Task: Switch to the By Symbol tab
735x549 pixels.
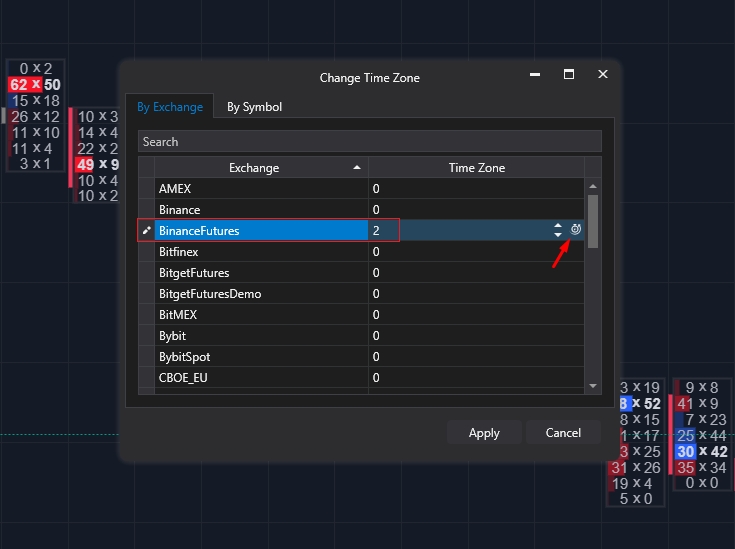Action: coord(254,107)
